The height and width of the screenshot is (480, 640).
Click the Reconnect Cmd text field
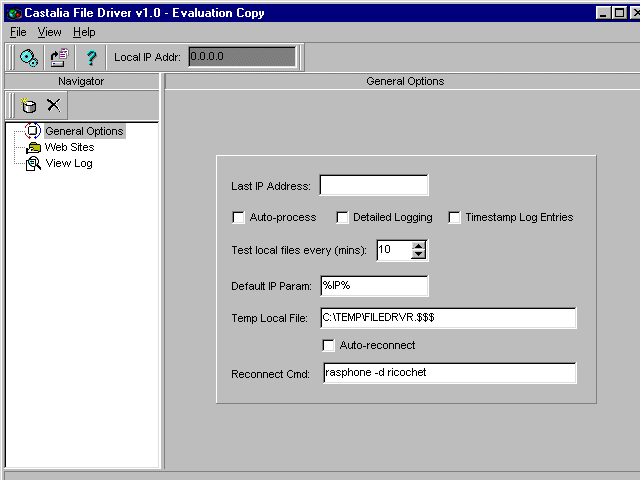448,374
